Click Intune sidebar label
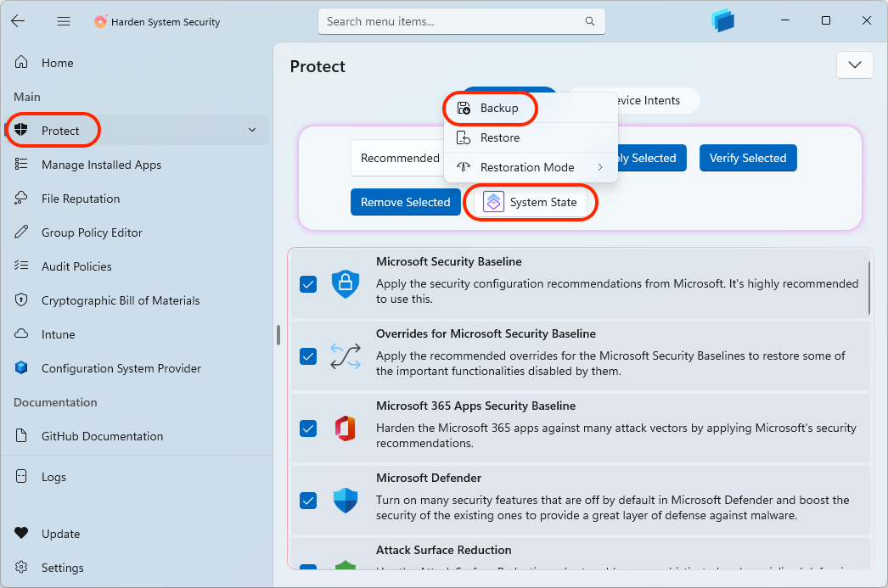Image resolution: width=888 pixels, height=588 pixels. [x=59, y=334]
